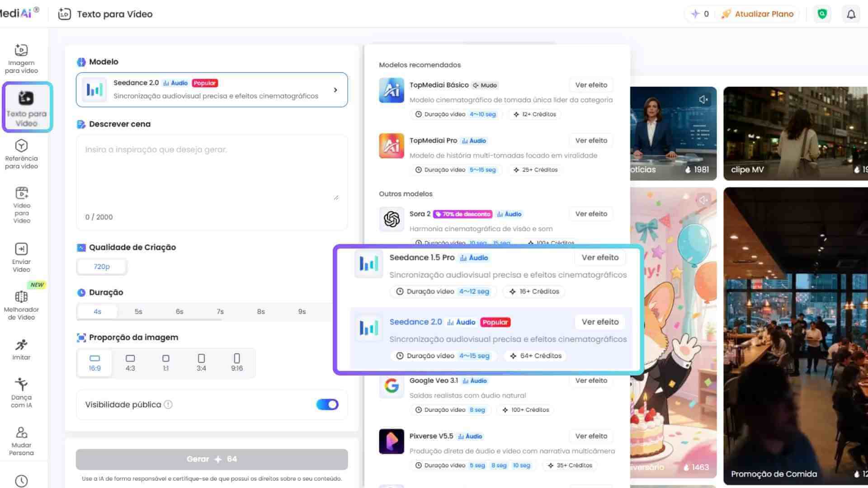Select the Dança com IA feature
868x488 pixels.
(21, 392)
